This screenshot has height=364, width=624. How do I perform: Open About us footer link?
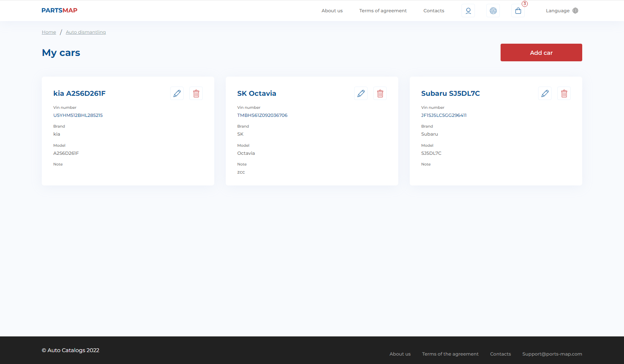(400, 354)
